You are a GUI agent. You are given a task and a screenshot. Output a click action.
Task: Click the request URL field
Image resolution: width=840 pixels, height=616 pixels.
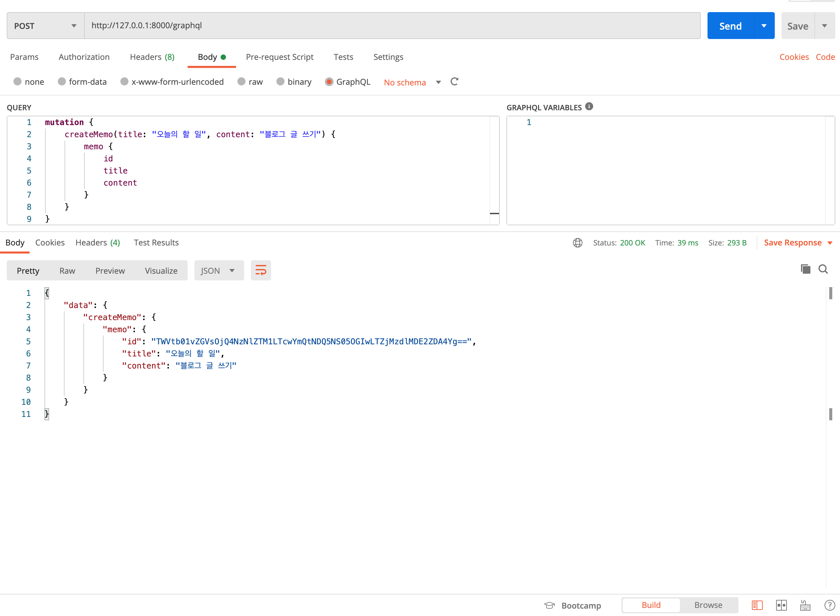tap(391, 26)
